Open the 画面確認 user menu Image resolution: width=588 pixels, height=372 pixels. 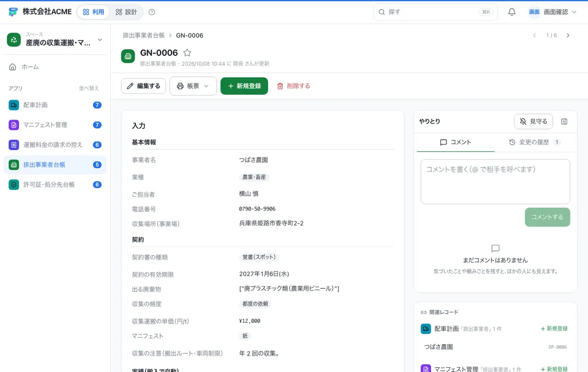552,12
